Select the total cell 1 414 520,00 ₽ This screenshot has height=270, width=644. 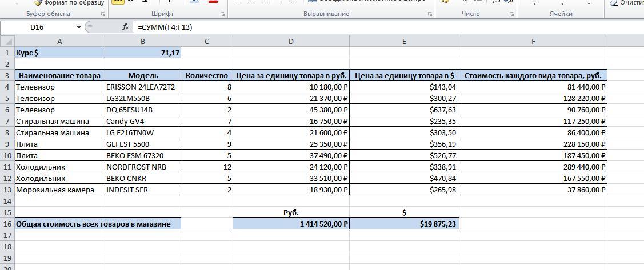tap(291, 224)
